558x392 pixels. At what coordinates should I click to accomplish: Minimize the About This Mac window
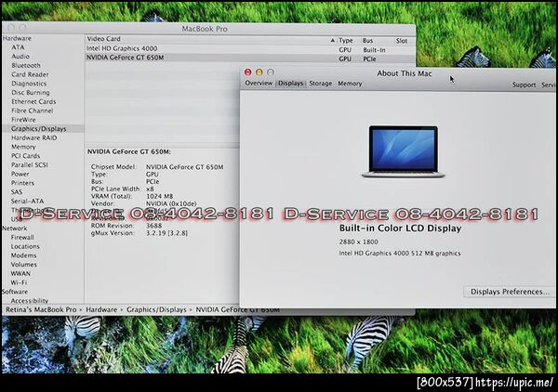point(259,72)
